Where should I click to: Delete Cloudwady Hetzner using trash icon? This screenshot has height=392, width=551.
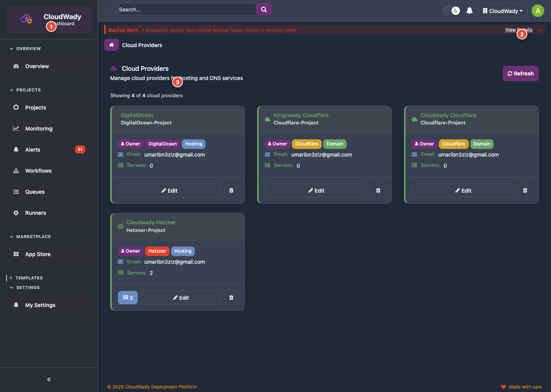click(231, 298)
